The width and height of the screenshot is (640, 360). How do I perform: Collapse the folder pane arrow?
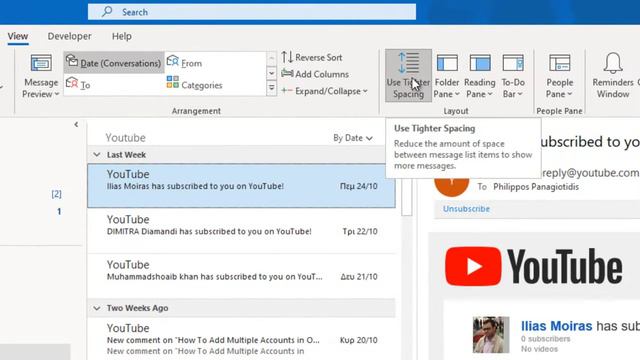76,124
